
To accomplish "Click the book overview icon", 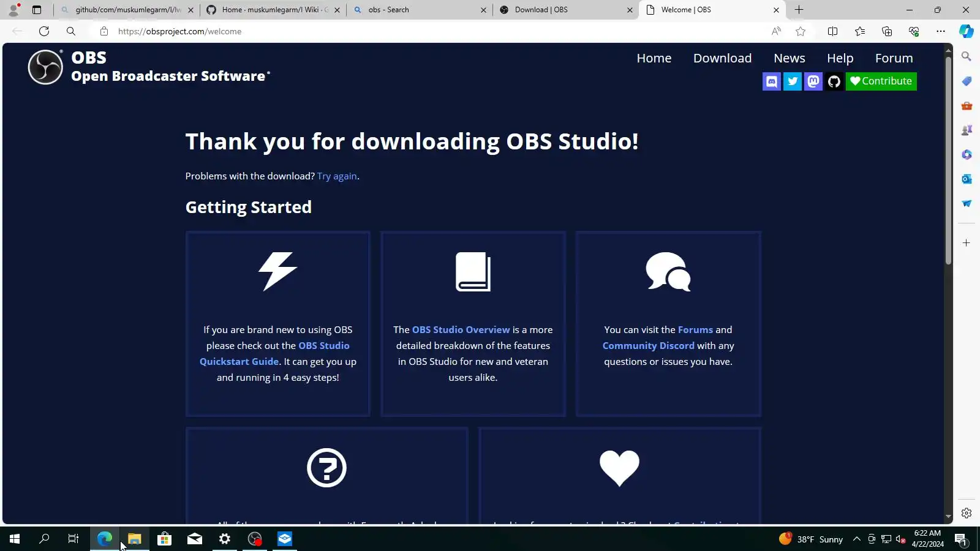I will 473,272.
